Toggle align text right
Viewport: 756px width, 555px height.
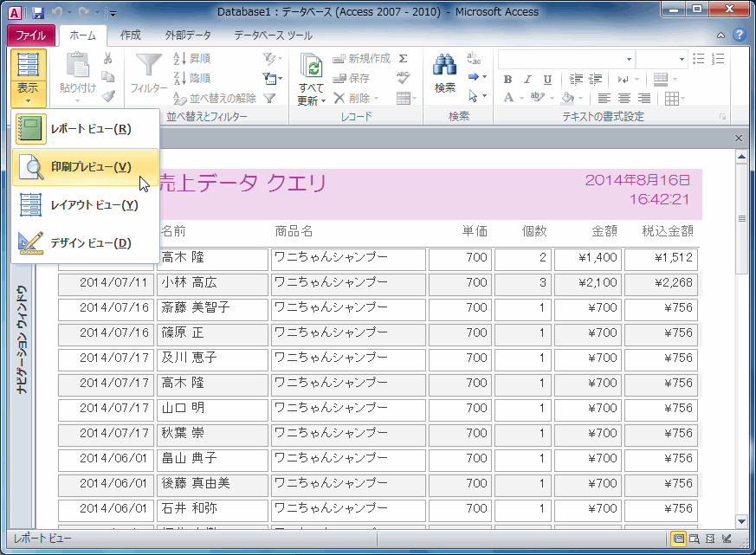[644, 99]
